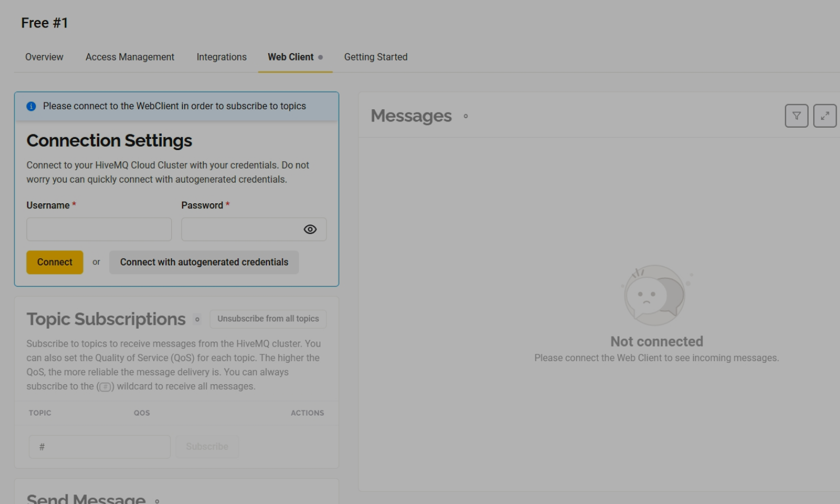Screen dimensions: 840x504
Task: Focus the Username input field
Action: point(99,230)
